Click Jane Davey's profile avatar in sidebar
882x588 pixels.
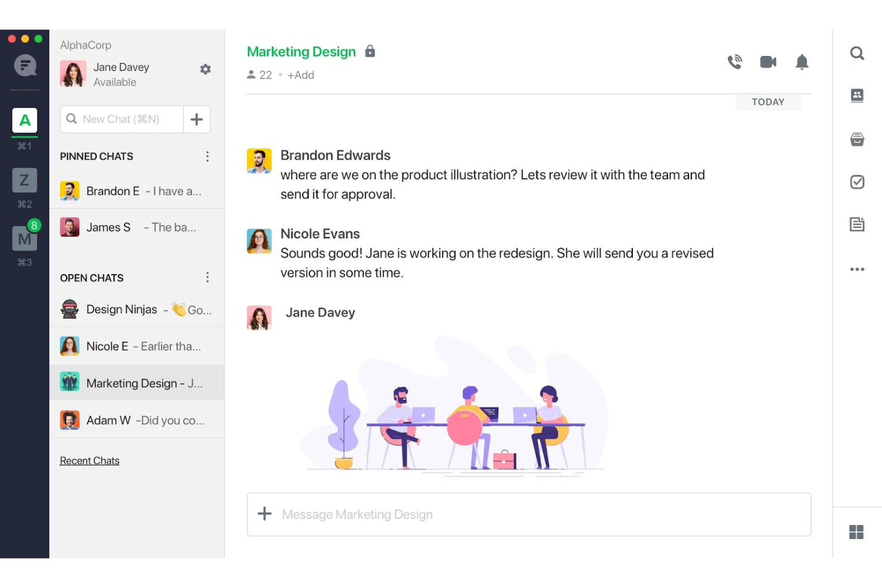point(73,74)
